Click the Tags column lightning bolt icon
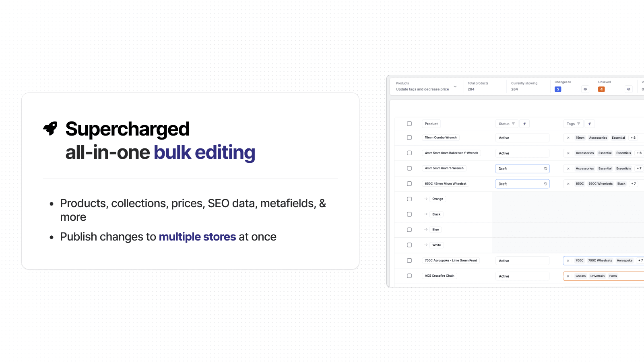This screenshot has width=644, height=362. (590, 123)
